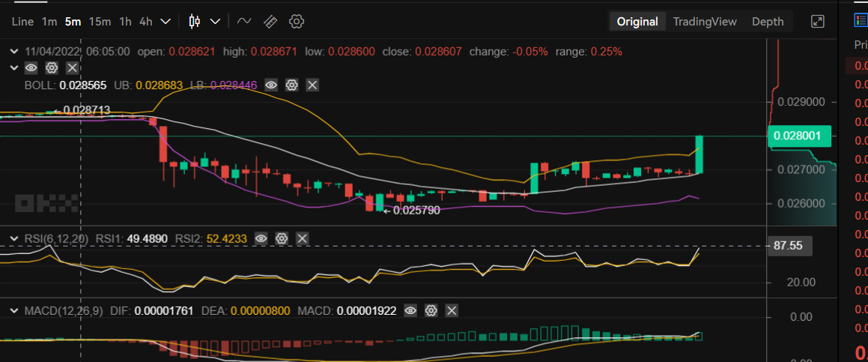Remove the RSI indicator
Viewport: 868px width, 362px height.
click(303, 239)
